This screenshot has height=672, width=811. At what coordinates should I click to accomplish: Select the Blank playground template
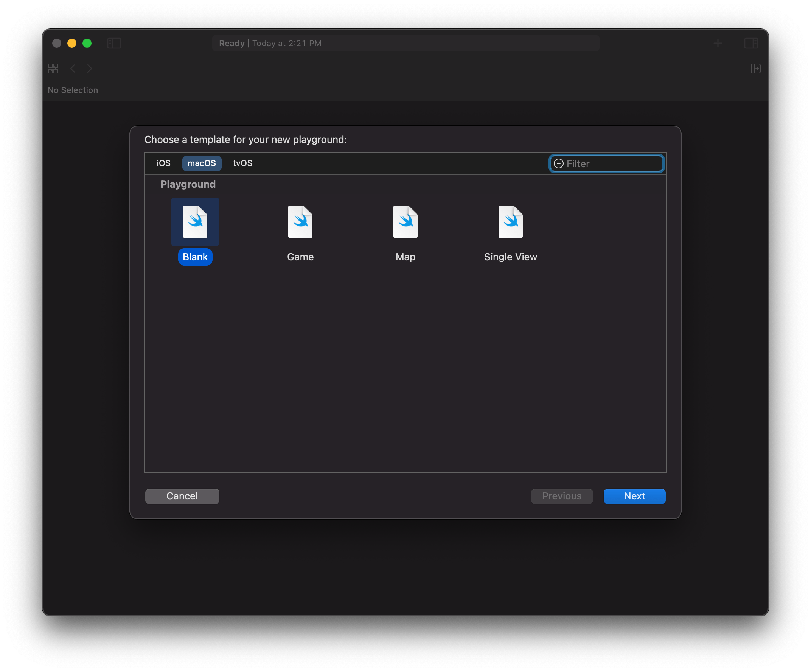(195, 222)
